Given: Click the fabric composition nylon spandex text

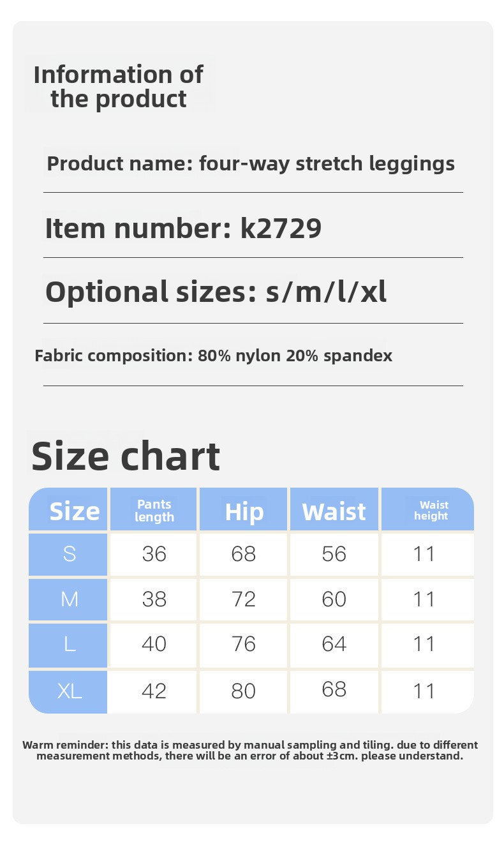Looking at the screenshot, I should click(x=214, y=356).
